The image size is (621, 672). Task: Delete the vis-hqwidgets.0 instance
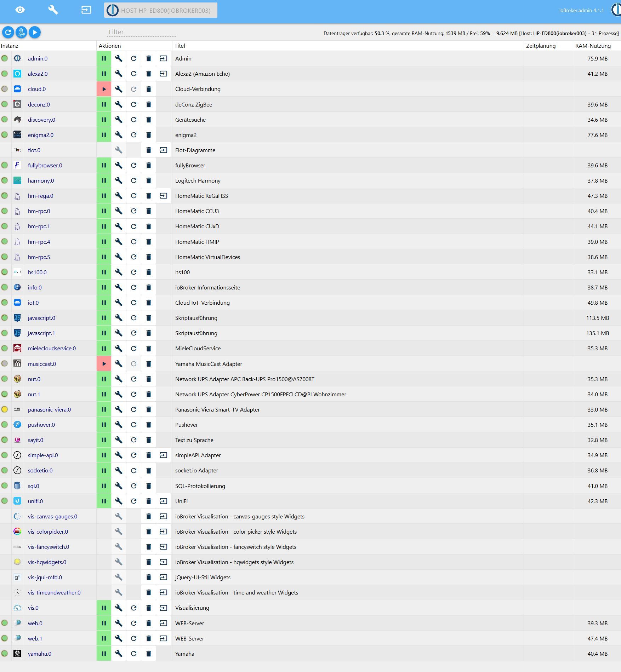coord(149,562)
